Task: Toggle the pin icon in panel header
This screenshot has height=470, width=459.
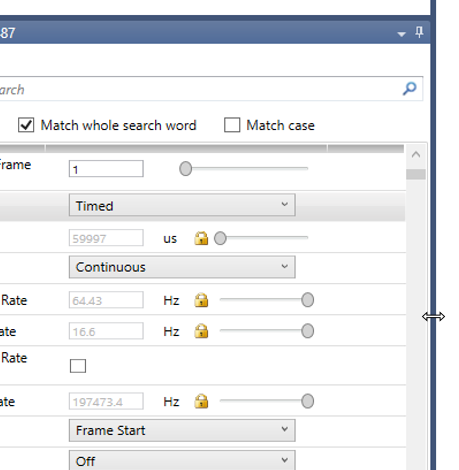Action: (419, 32)
